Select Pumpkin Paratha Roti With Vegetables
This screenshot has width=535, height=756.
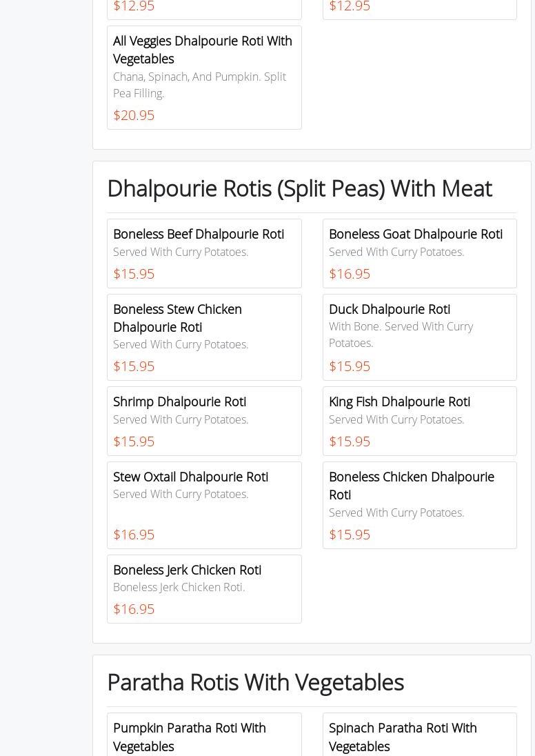pyautogui.click(x=189, y=737)
